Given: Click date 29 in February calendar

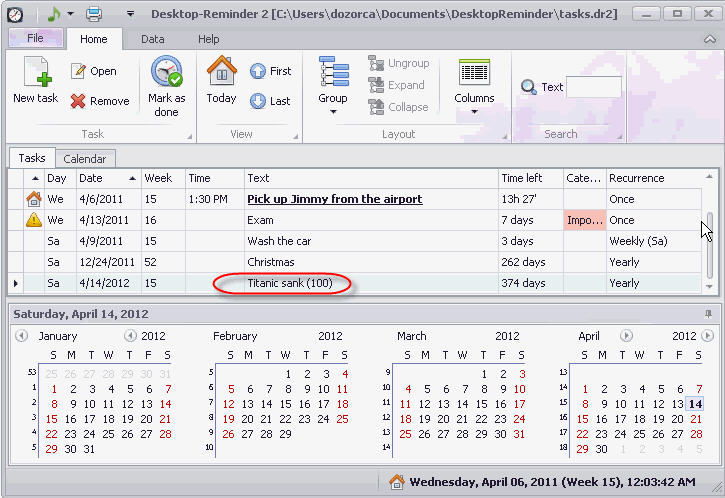Looking at the screenshot, I should pos(285,434).
